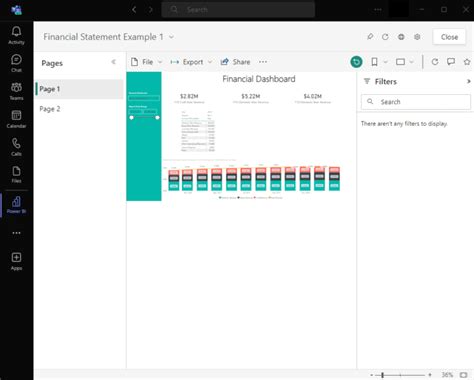474x380 pixels.
Task: Click the $5.22M card value
Action: click(x=251, y=96)
